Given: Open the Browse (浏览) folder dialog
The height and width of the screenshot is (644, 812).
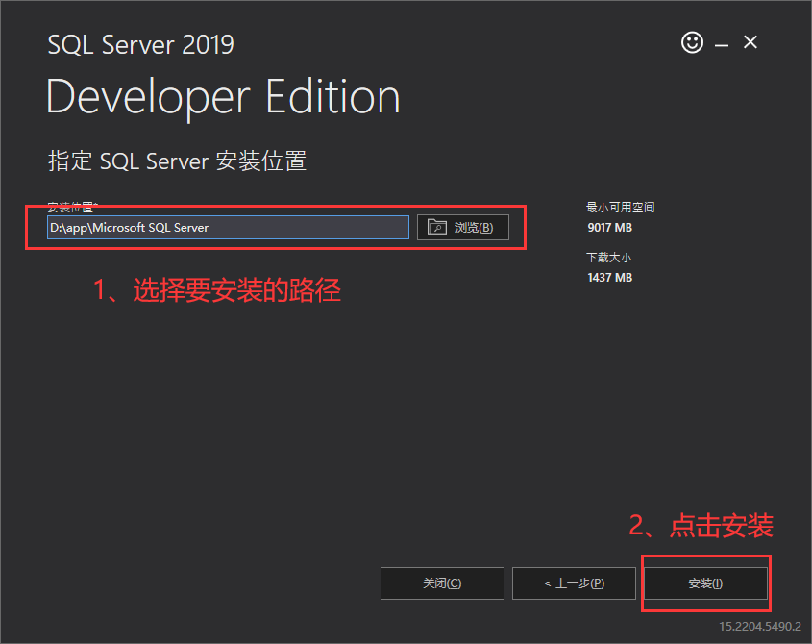Looking at the screenshot, I should tap(463, 228).
